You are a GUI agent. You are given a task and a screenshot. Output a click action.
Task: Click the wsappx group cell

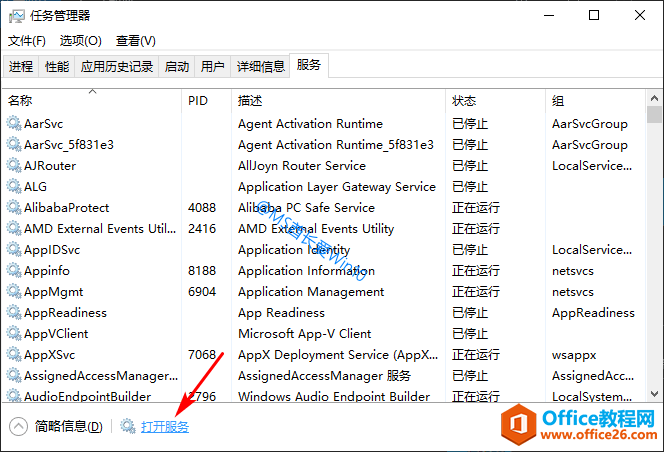pyautogui.click(x=574, y=355)
